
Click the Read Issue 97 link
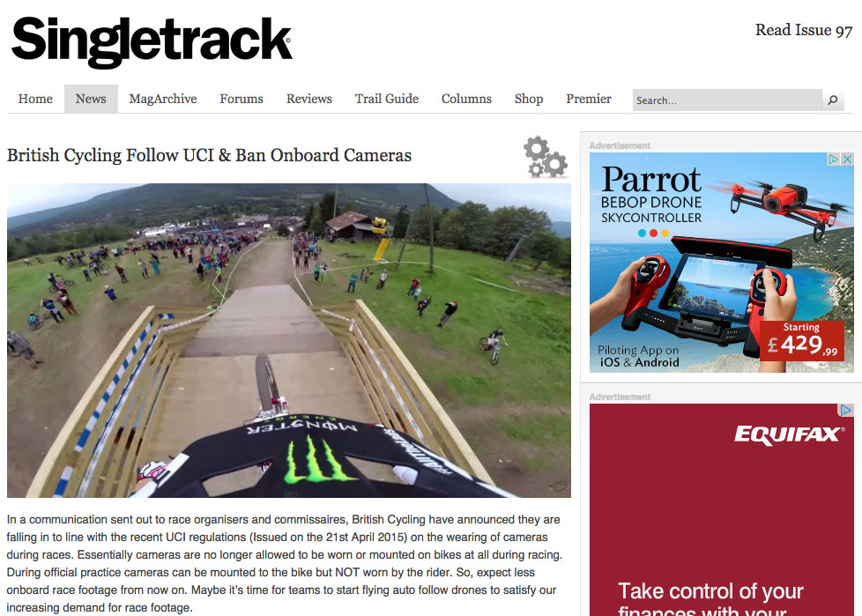point(803,30)
